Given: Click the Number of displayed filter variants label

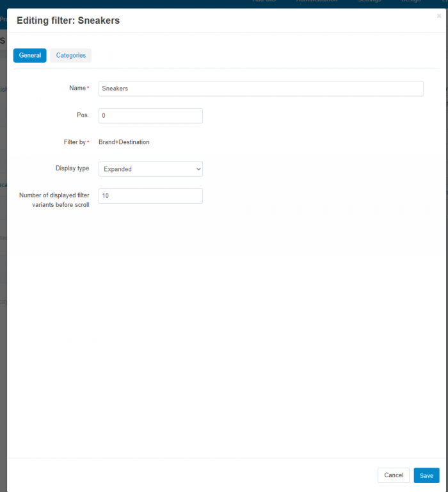Looking at the screenshot, I should coord(54,200).
